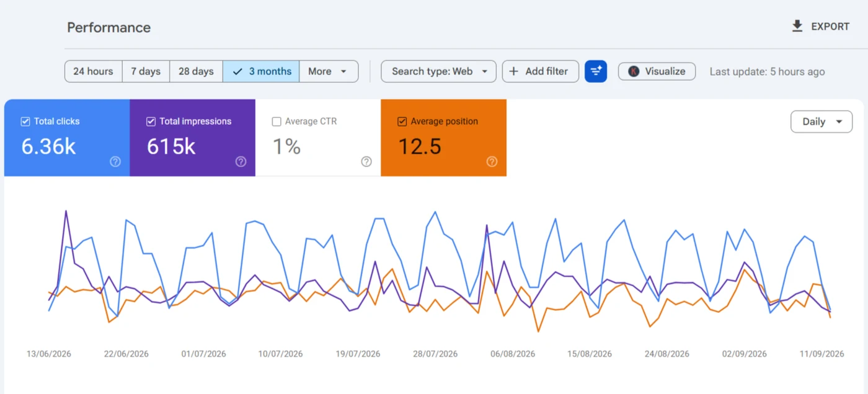Viewport: 868px width, 394px height.
Task: Click the plus icon in Add filter
Action: point(513,71)
